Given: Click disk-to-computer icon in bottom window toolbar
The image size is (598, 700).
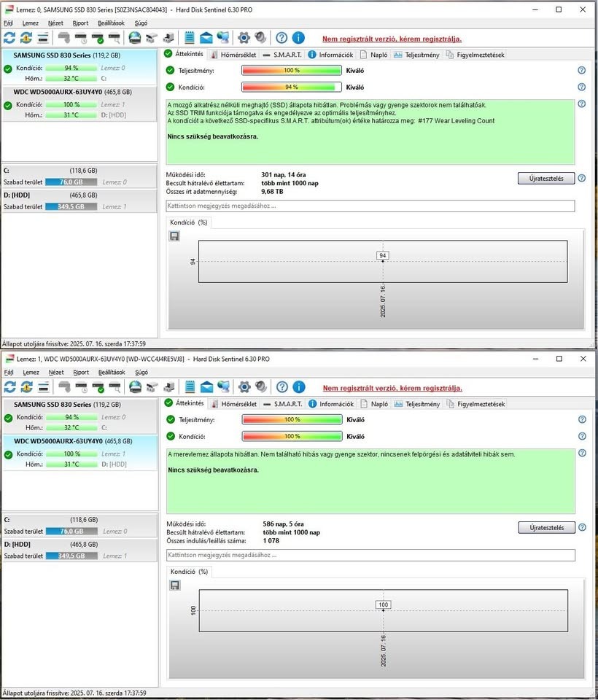Looking at the screenshot, I should (168, 387).
